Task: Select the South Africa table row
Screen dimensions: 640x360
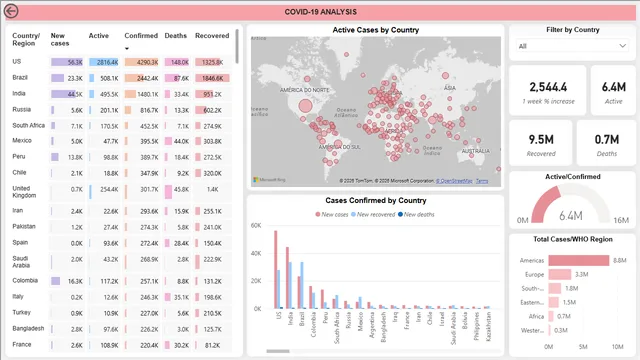Action: pos(121,125)
